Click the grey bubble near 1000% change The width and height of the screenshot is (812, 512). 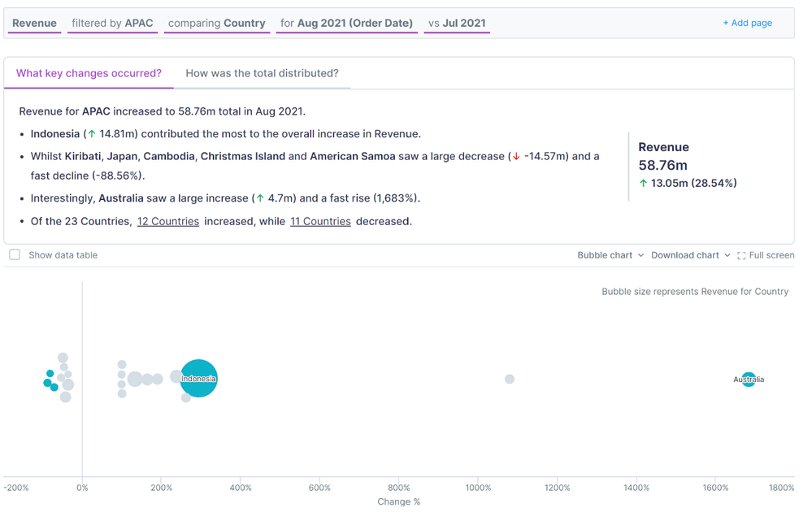tap(510, 379)
